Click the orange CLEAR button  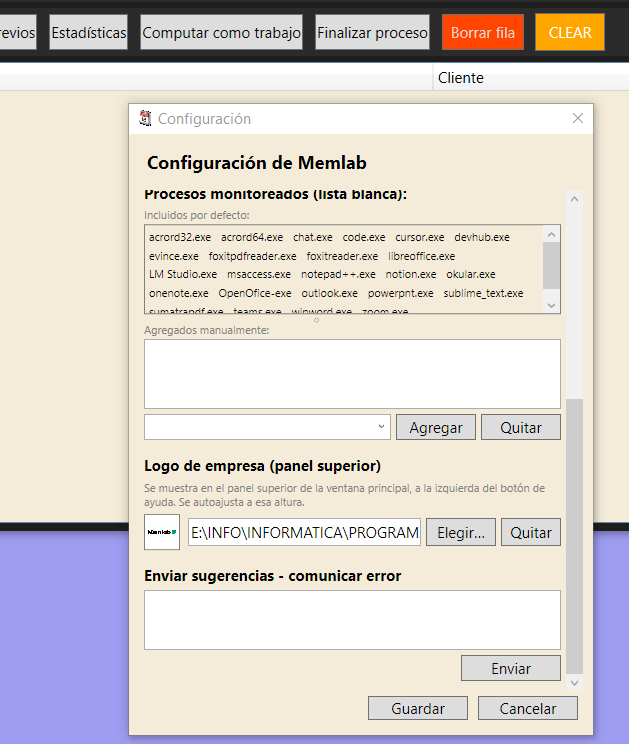click(570, 32)
